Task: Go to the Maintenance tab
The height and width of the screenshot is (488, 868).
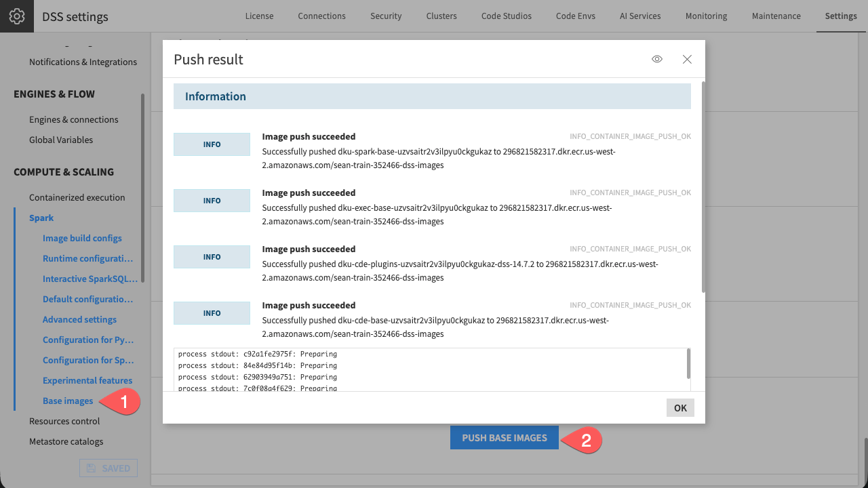Action: pyautogui.click(x=776, y=16)
